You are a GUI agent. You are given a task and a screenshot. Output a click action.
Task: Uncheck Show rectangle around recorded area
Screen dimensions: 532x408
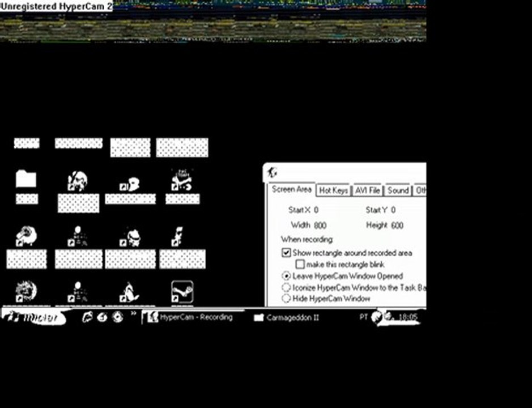coord(286,253)
